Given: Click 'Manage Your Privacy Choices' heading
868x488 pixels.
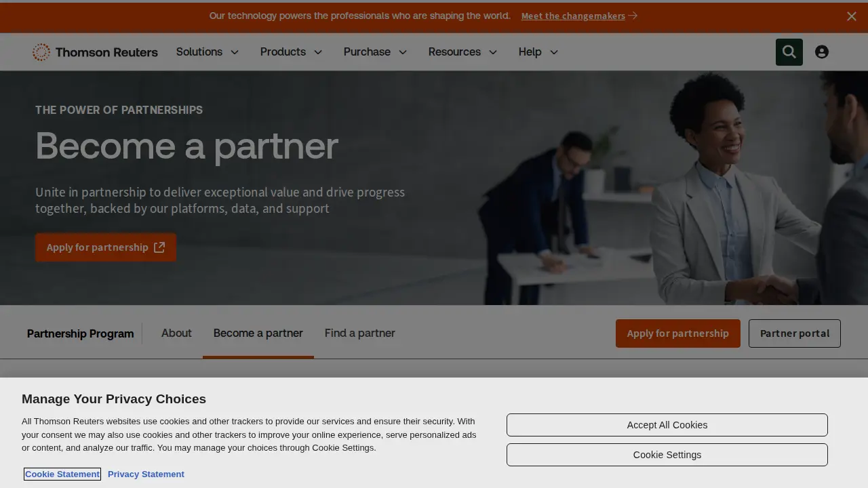Looking at the screenshot, I should pyautogui.click(x=114, y=399).
